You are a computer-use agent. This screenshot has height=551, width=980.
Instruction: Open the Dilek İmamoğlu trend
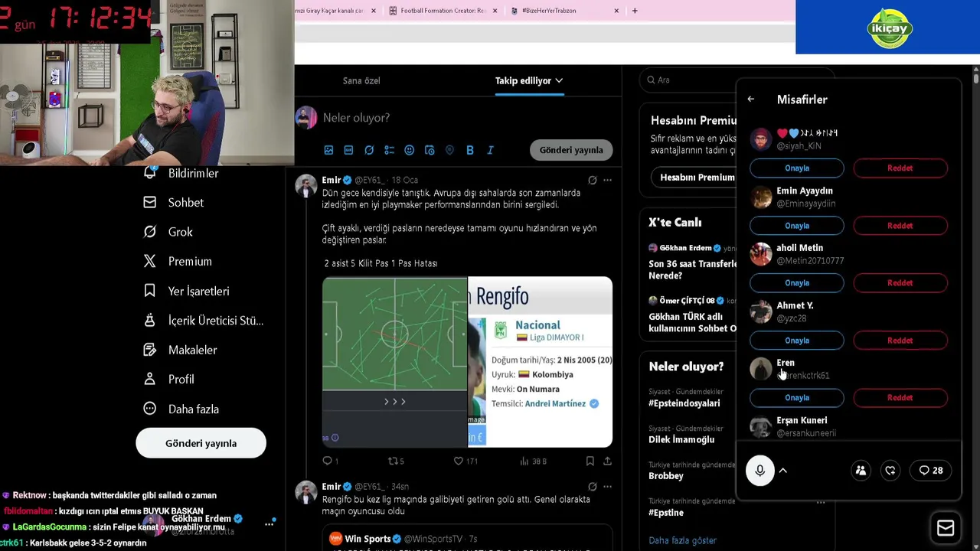[x=681, y=439]
